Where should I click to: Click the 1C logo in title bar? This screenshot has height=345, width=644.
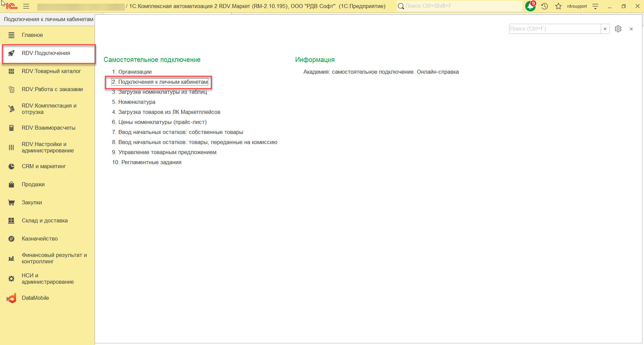[11, 6]
